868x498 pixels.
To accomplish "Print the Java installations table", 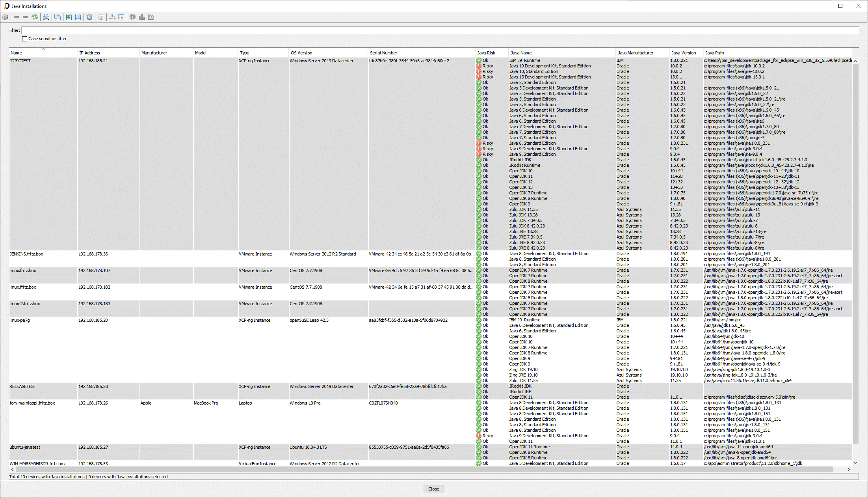I will click(x=46, y=17).
